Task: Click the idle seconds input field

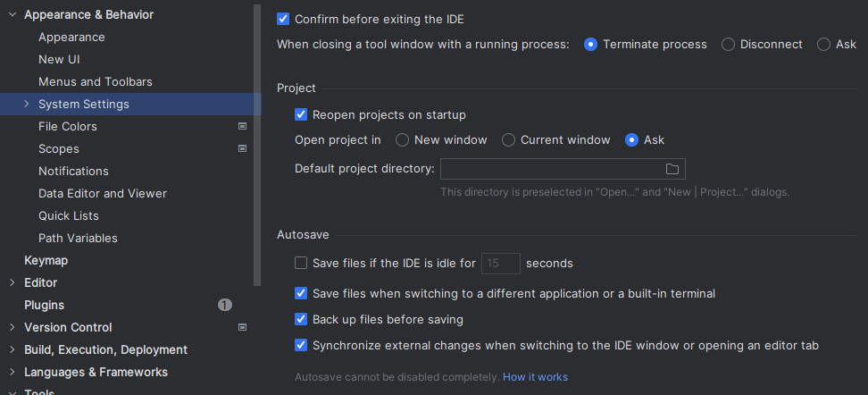Action: [x=501, y=263]
